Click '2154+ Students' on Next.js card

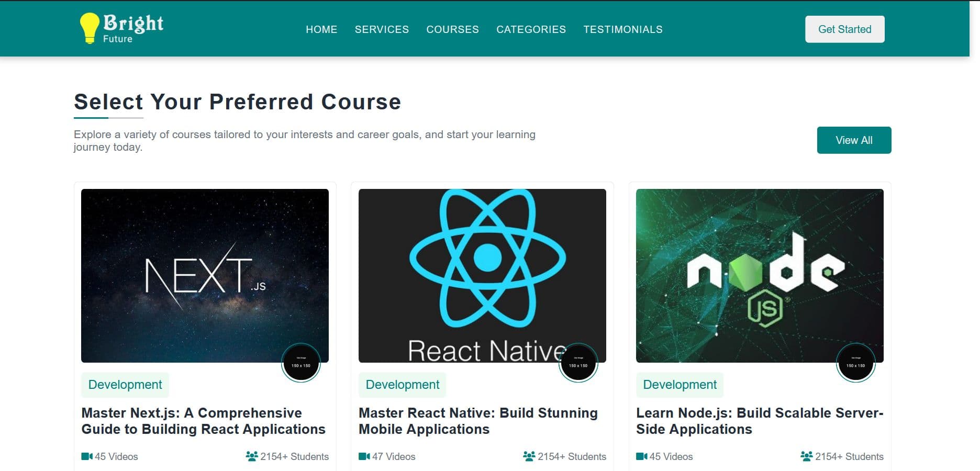294,456
